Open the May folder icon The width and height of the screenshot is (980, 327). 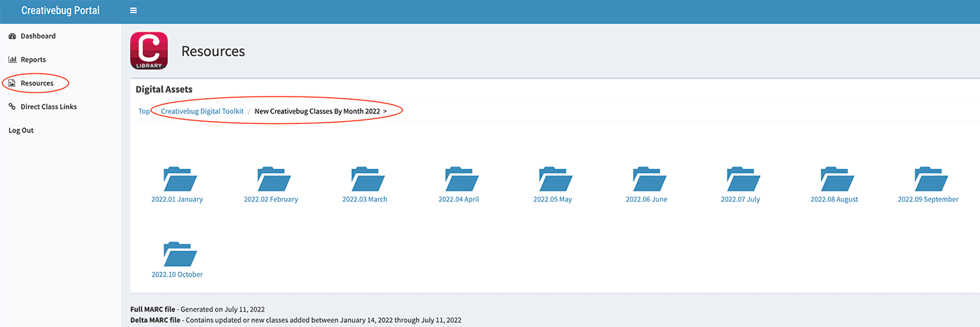(556, 179)
